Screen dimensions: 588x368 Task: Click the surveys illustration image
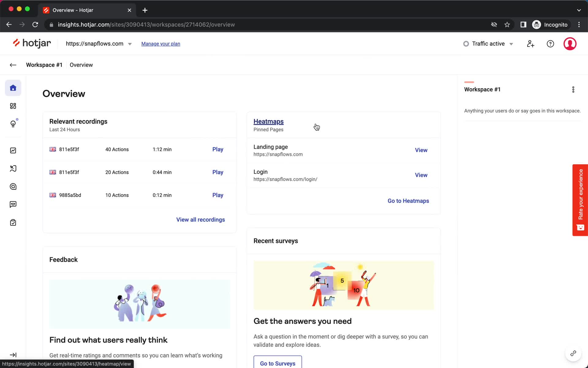click(x=344, y=286)
